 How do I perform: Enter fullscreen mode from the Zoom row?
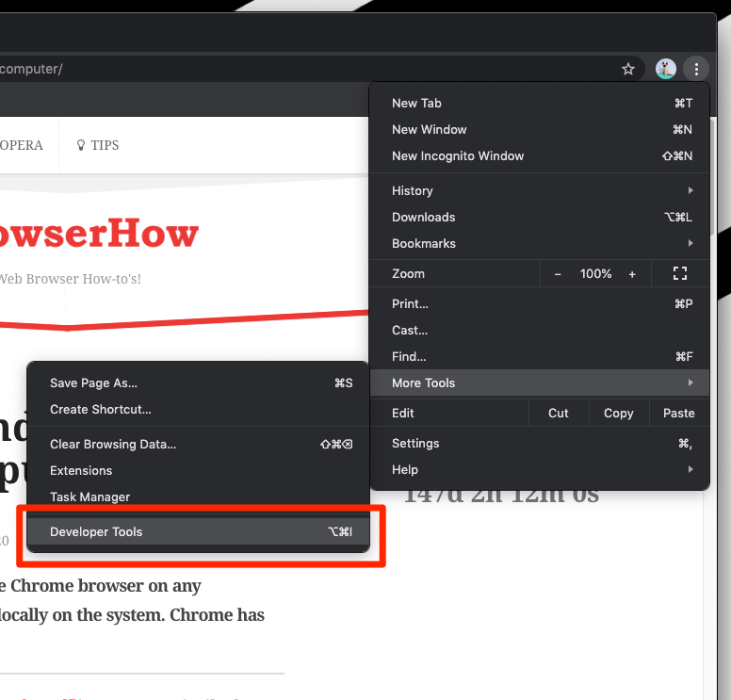(x=680, y=274)
